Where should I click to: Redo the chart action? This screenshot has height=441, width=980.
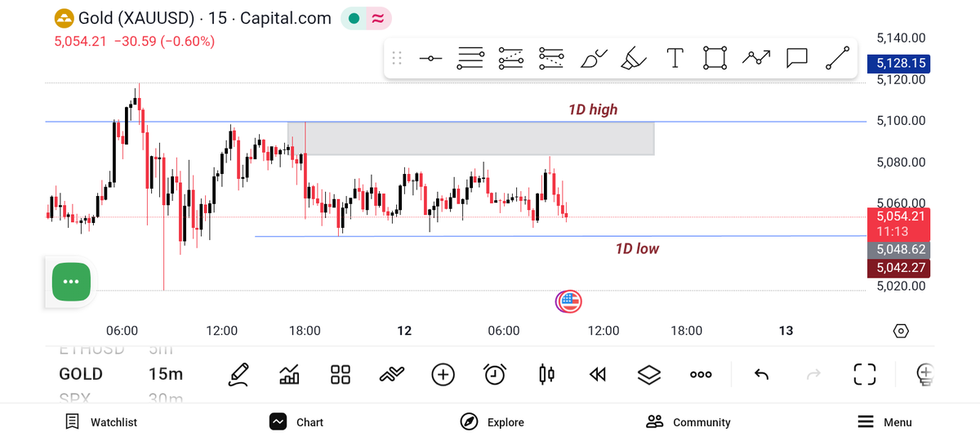pyautogui.click(x=813, y=374)
